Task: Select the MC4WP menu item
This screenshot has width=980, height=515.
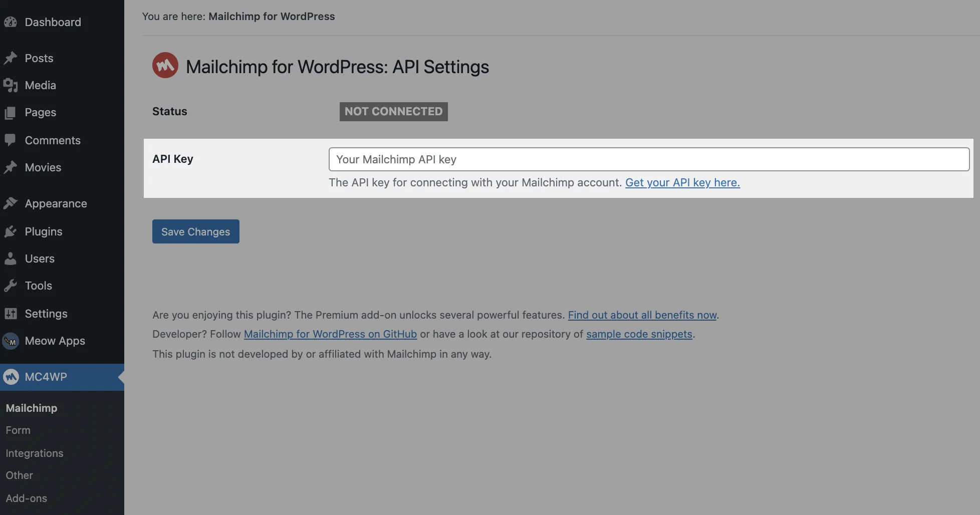Action: click(x=46, y=377)
